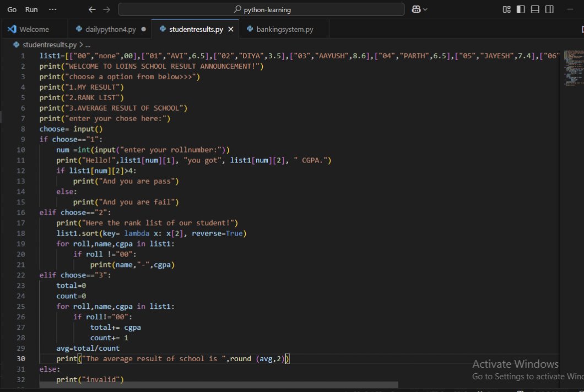The height and width of the screenshot is (392, 584).
Task: Click "And you are pass" print line
Action: pyautogui.click(x=126, y=181)
